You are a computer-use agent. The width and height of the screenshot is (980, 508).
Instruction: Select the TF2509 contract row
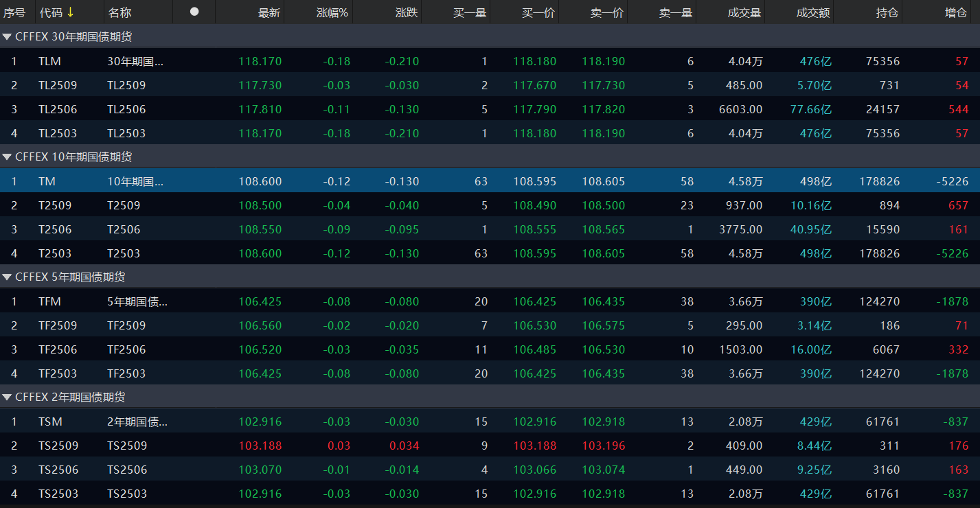pyautogui.click(x=58, y=325)
